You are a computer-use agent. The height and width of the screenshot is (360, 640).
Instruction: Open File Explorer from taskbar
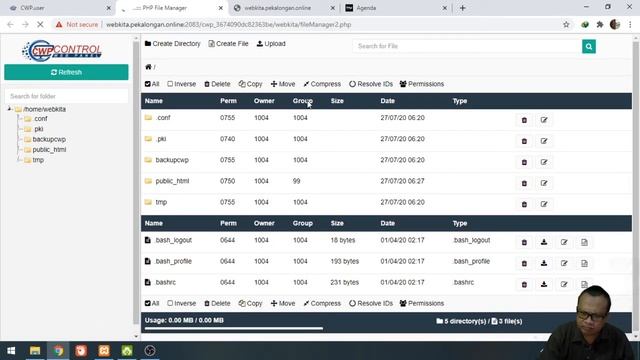pyautogui.click(x=35, y=351)
